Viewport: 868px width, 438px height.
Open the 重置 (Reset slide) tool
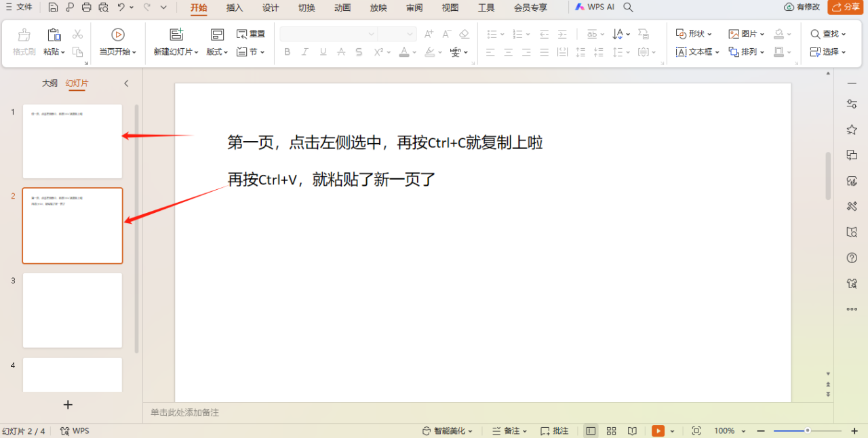point(250,33)
